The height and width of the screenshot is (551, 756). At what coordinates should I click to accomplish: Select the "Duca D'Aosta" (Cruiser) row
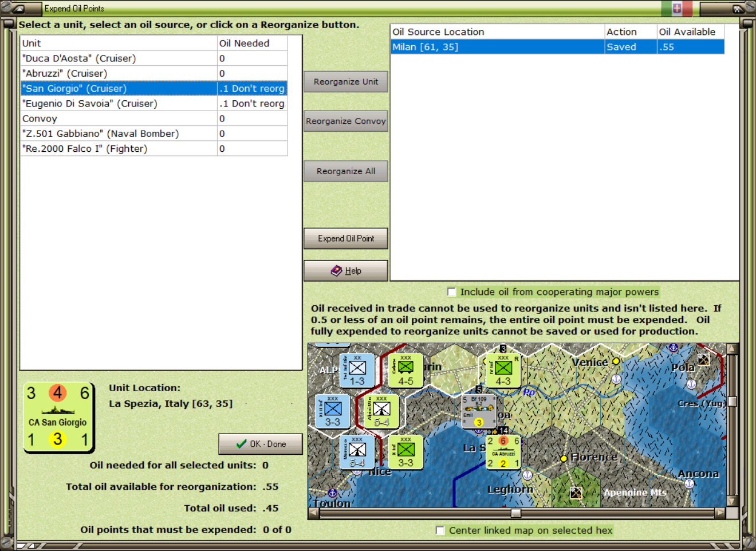click(154, 58)
